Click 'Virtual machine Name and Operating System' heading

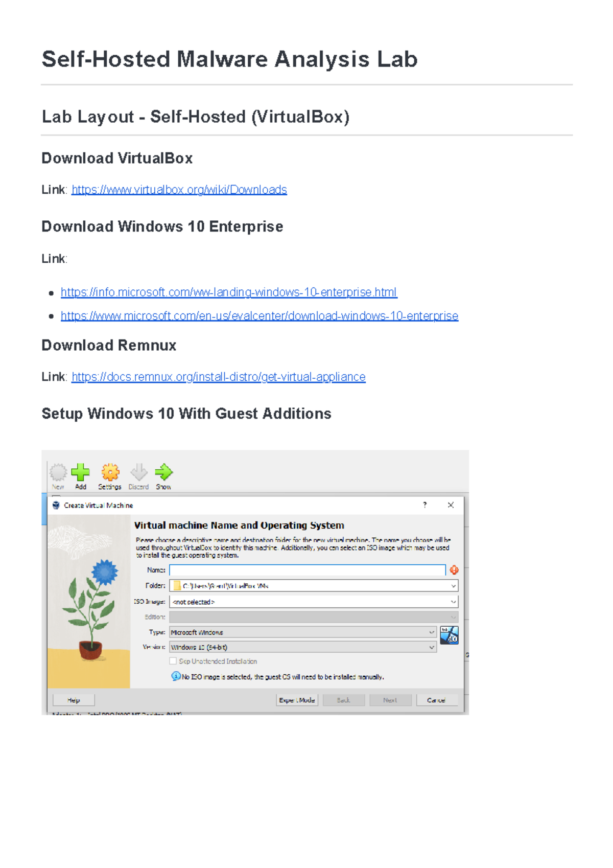click(x=239, y=525)
